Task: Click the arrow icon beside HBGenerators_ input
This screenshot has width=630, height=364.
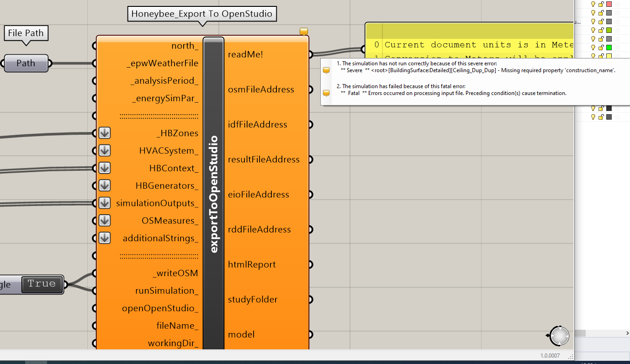Action: pyautogui.click(x=105, y=185)
